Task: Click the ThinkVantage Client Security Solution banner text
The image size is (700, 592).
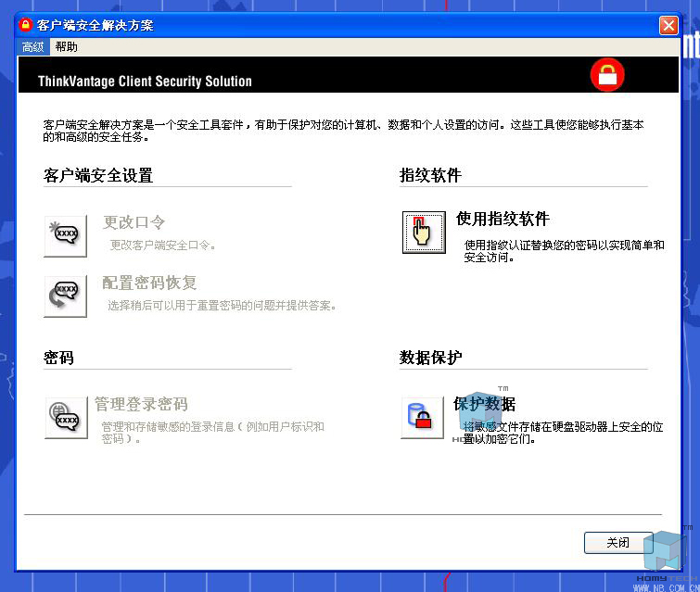Action: coord(145,82)
